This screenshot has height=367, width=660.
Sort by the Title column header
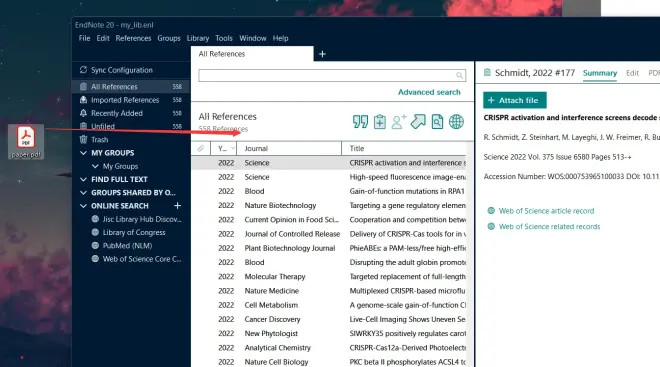[404, 148]
